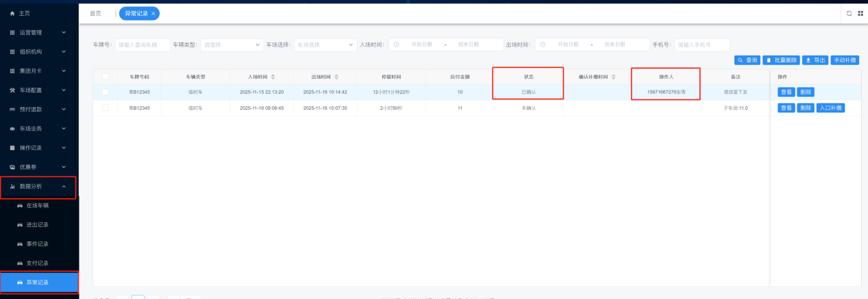Click the remark cell 子车场:11.0
Viewport: 868px width, 299px height.
point(735,108)
